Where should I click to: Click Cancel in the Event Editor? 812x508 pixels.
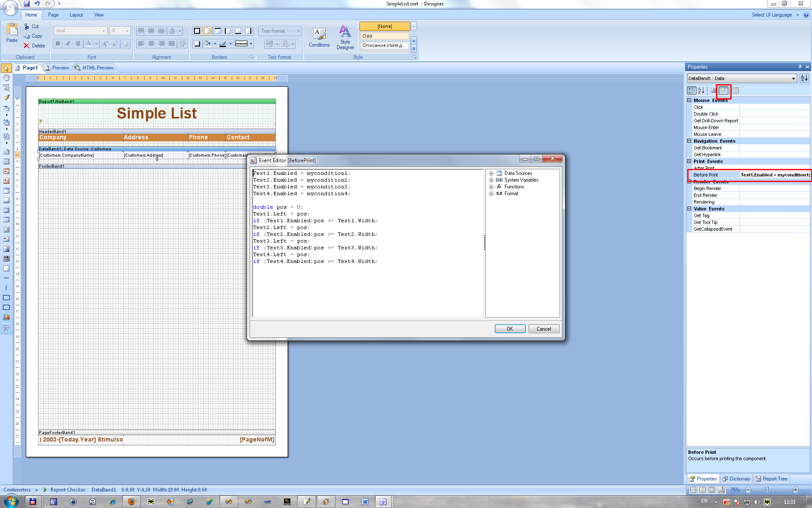point(544,329)
